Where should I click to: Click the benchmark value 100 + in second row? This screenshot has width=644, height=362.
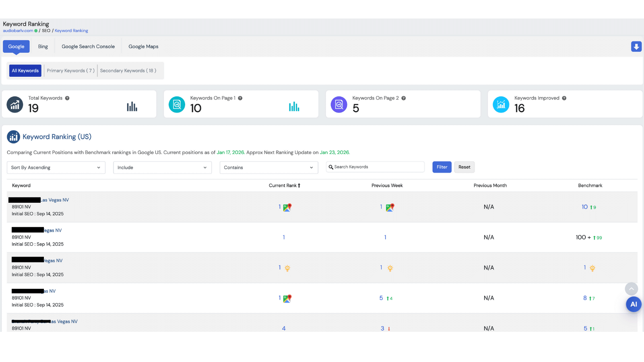583,237
